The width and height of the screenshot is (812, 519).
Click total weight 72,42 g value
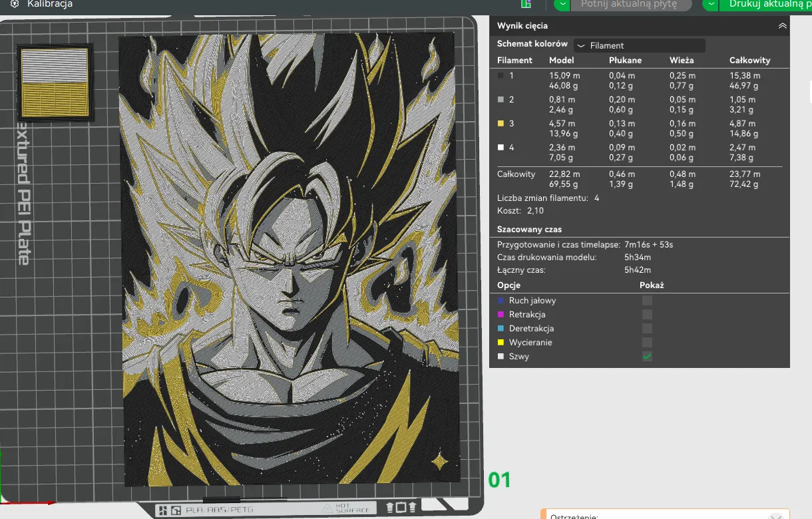(745, 184)
